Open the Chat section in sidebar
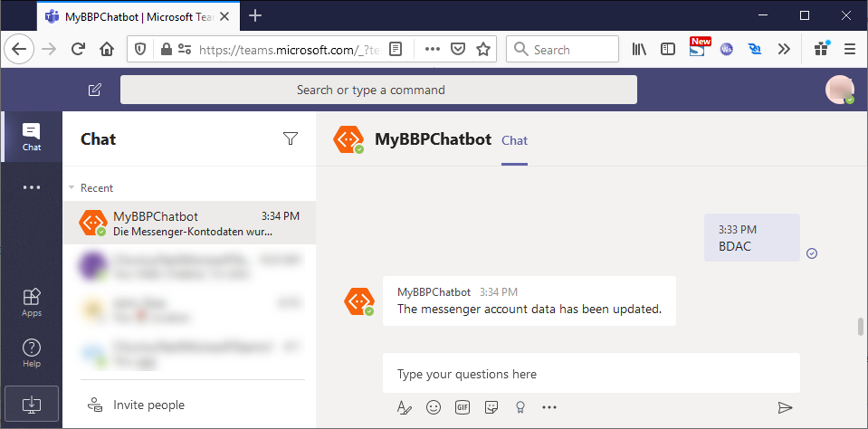This screenshot has height=429, width=868. tap(32, 137)
